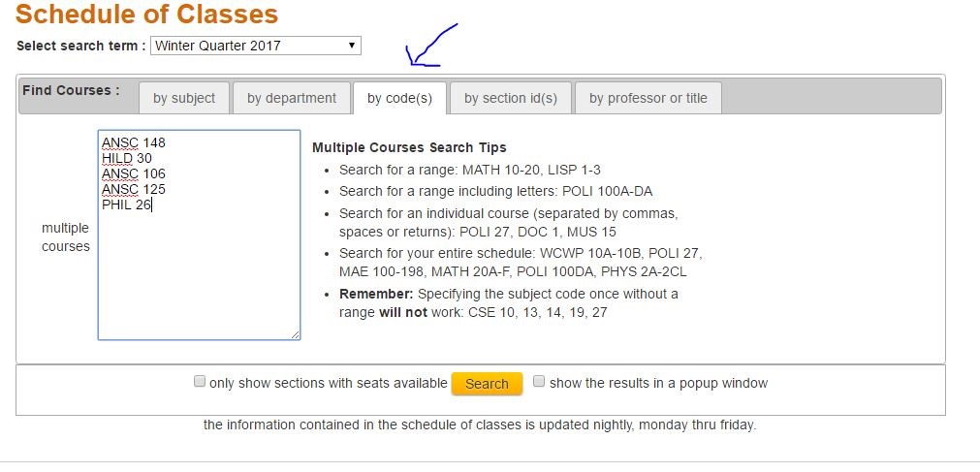The width and height of the screenshot is (980, 472).
Task: Click the Multiple Courses Search Tips heading
Action: (x=409, y=148)
